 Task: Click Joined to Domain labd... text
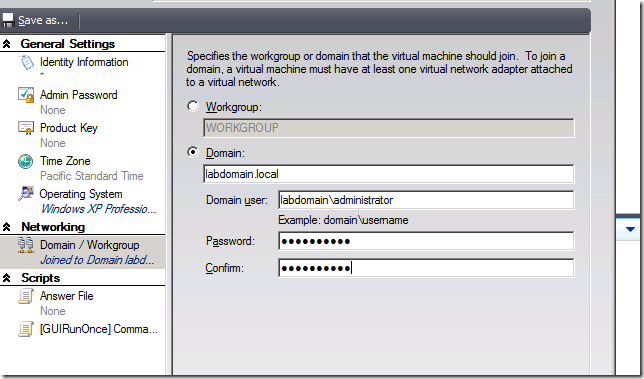97,260
